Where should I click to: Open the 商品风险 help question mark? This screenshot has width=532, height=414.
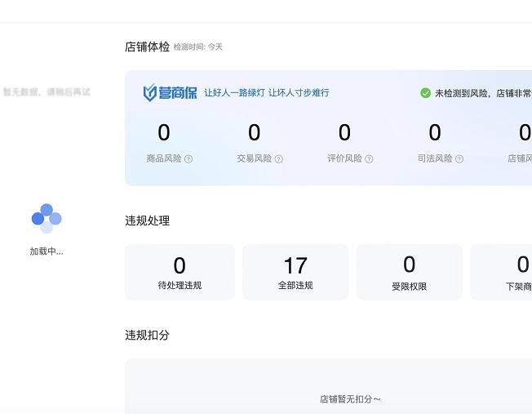[188, 159]
